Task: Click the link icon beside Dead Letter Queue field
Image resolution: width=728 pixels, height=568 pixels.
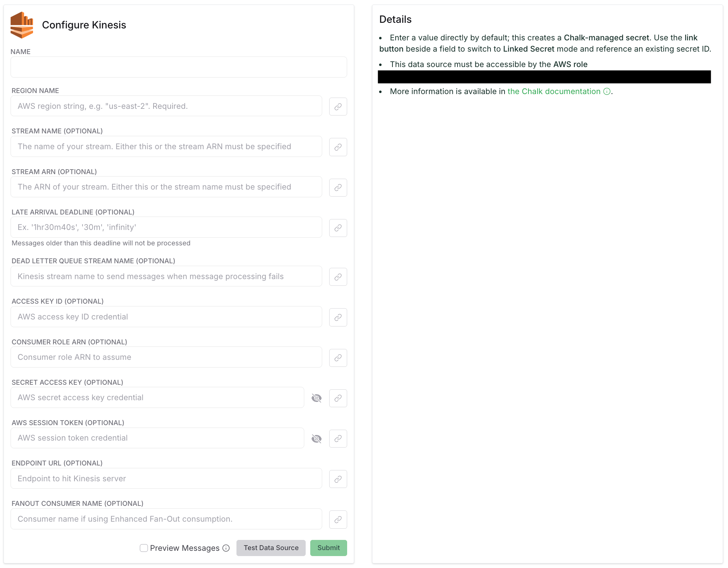Action: [x=338, y=277]
